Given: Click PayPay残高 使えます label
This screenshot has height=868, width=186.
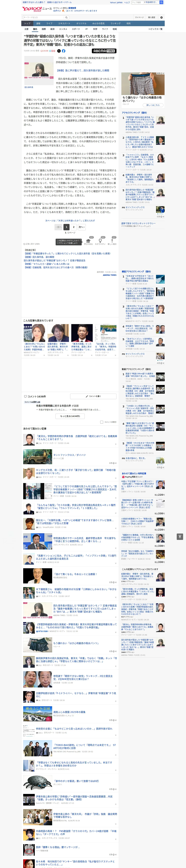Looking at the screenshot, I should pyautogui.click(x=132, y=477).
